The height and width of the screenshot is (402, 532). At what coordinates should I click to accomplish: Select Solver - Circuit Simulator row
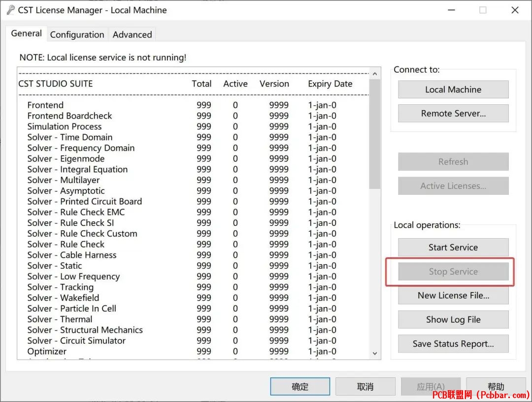pyautogui.click(x=182, y=340)
